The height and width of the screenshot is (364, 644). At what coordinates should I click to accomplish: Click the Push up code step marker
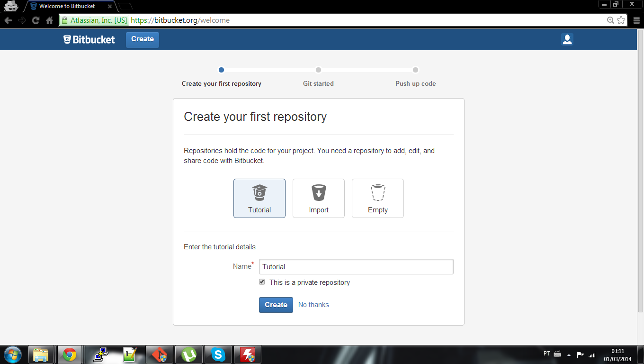[415, 70]
